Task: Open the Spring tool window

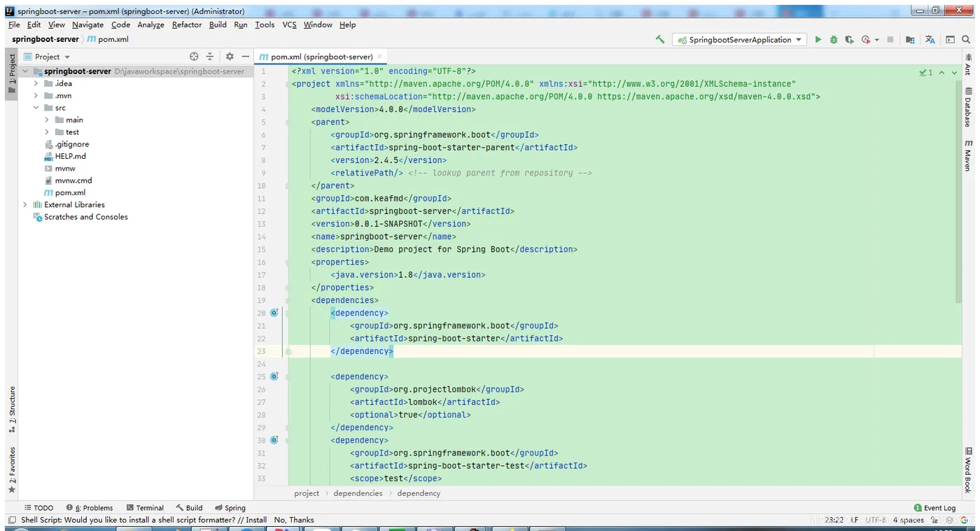Action: point(230,508)
